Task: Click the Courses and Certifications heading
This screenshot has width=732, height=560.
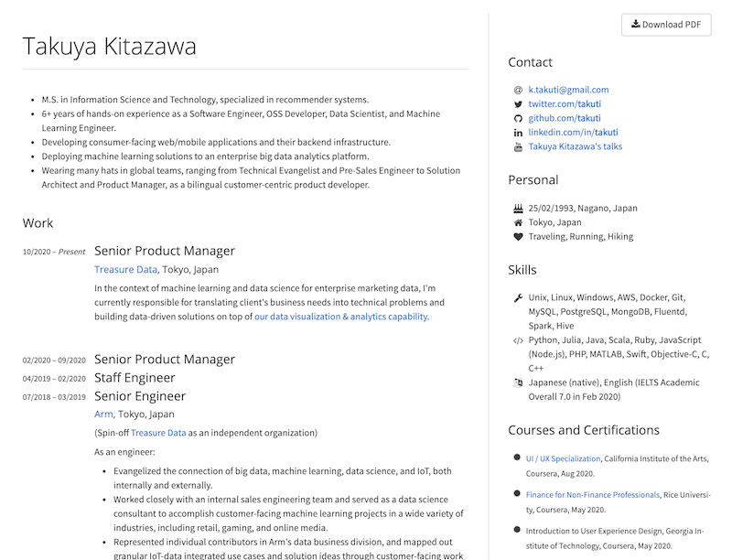Action: pos(584,430)
